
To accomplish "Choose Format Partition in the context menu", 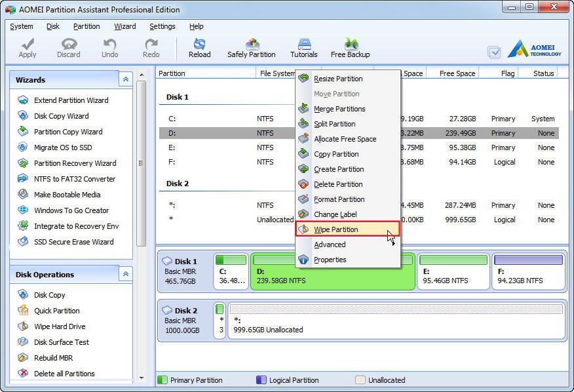I will (x=347, y=199).
